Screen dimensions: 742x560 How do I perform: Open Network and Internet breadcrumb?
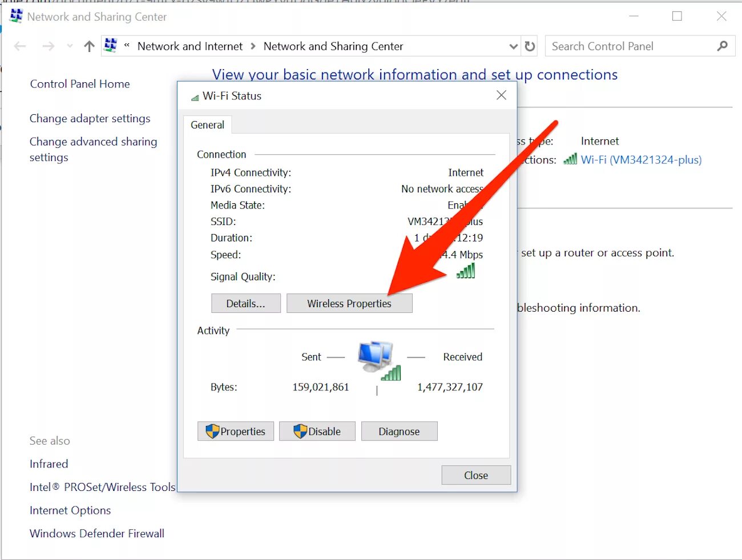click(x=190, y=46)
